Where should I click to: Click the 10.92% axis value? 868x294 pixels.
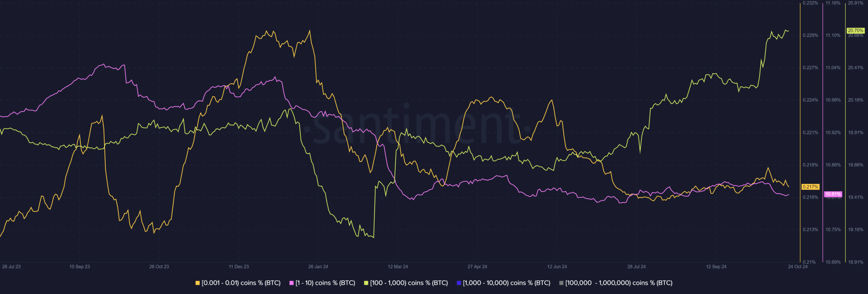pos(833,133)
